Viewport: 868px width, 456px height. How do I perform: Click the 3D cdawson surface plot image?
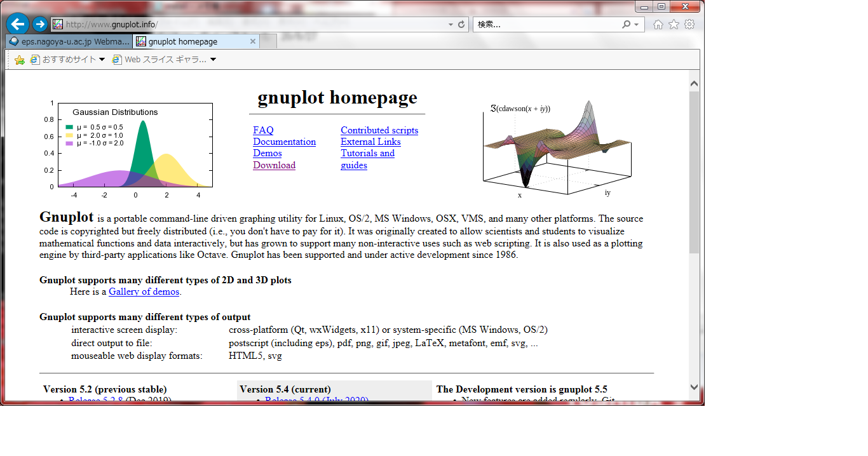click(x=557, y=149)
